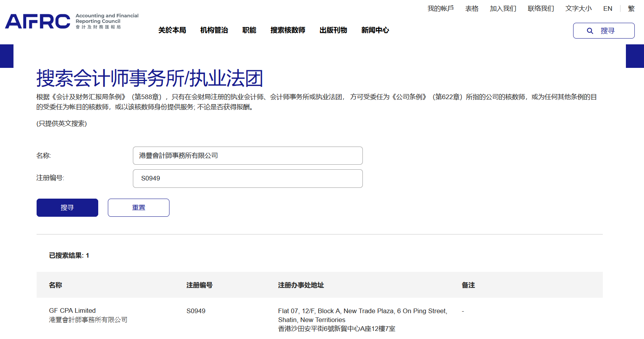Open the 新闻中心 menu

tap(375, 30)
